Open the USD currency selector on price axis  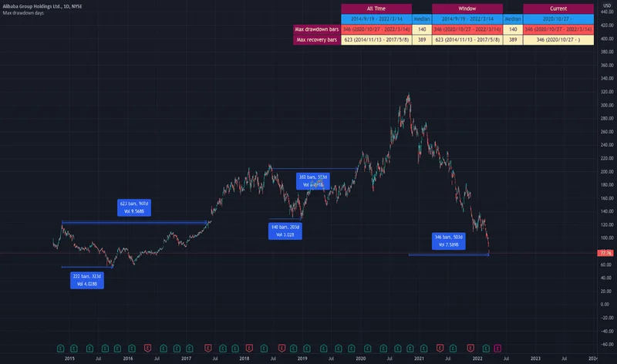tap(605, 6)
